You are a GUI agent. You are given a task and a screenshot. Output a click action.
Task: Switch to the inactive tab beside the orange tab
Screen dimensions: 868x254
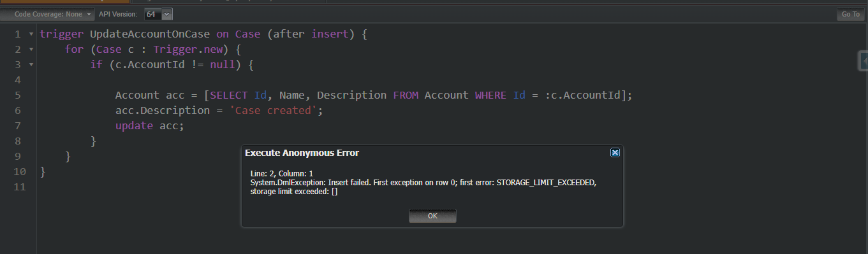tap(228, 2)
